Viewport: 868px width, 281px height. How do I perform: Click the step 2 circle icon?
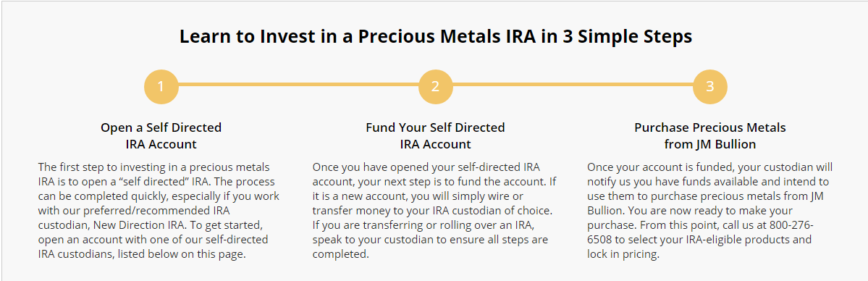point(436,87)
